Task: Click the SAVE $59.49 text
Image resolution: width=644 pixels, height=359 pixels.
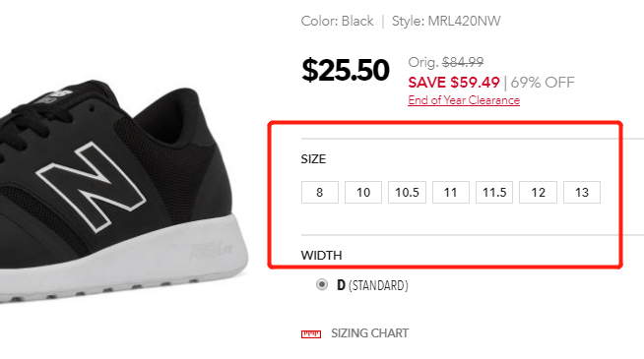Action: coord(454,83)
